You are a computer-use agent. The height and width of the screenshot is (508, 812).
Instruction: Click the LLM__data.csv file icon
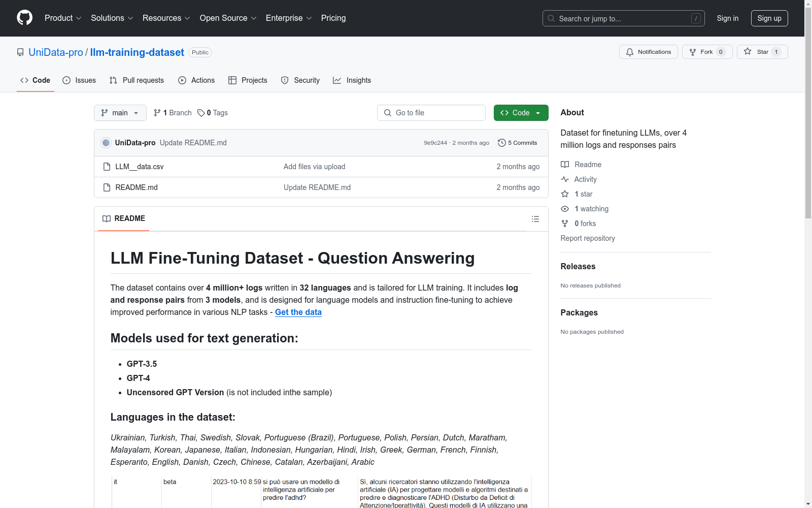click(107, 167)
